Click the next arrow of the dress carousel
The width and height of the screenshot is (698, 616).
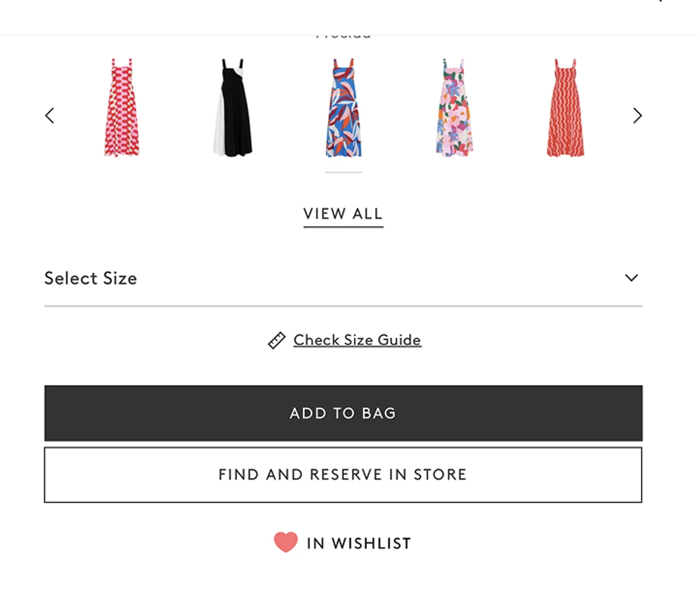point(637,116)
